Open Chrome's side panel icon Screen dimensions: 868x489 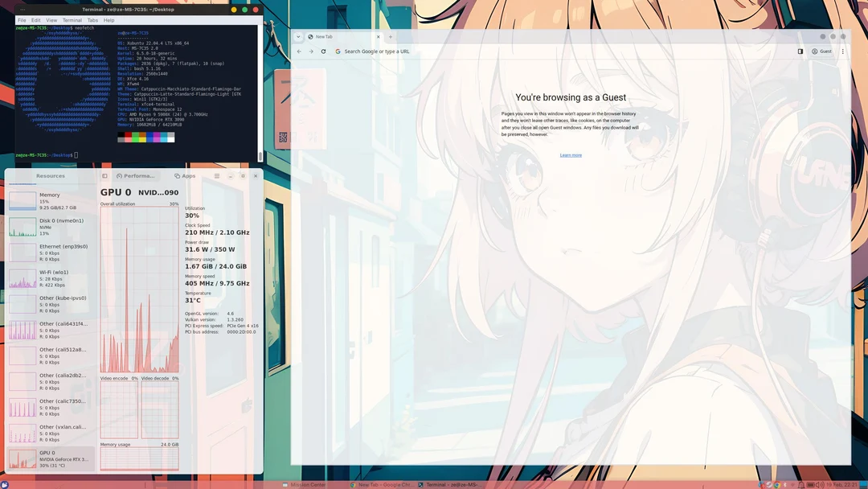[800, 51]
